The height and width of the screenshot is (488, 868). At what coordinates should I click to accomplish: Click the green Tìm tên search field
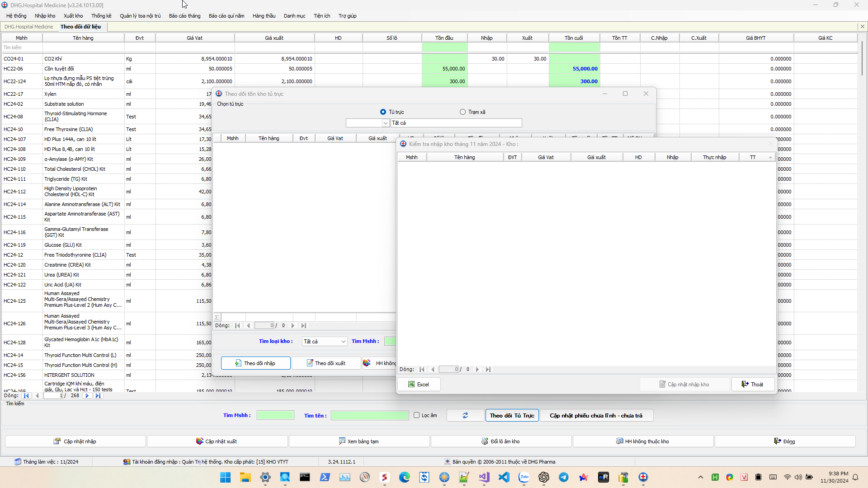369,415
